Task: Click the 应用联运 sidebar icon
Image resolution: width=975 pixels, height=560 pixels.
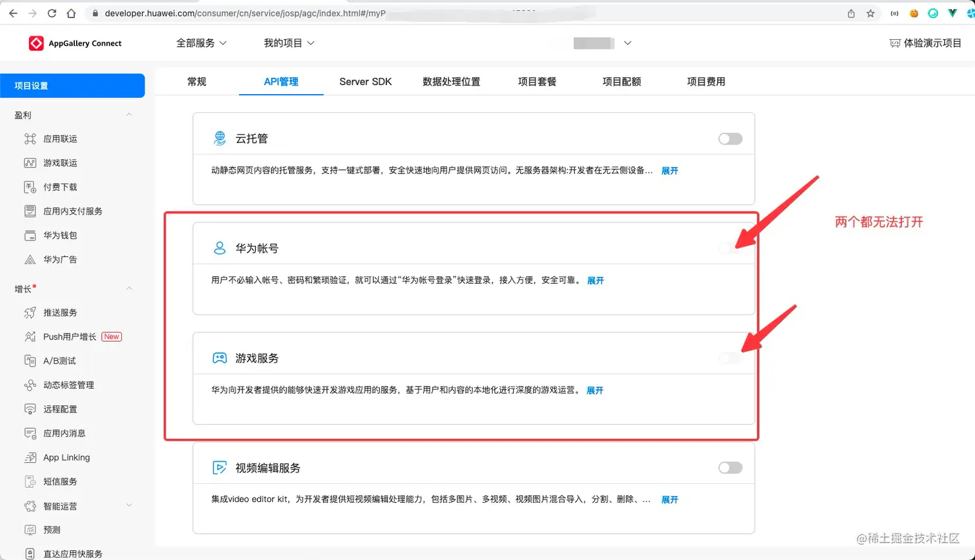Action: pyautogui.click(x=30, y=139)
